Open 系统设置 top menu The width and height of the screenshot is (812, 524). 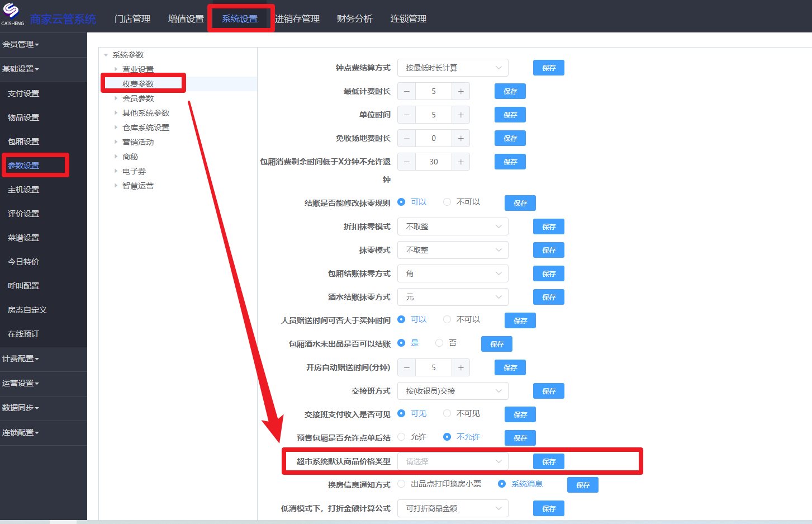(240, 19)
